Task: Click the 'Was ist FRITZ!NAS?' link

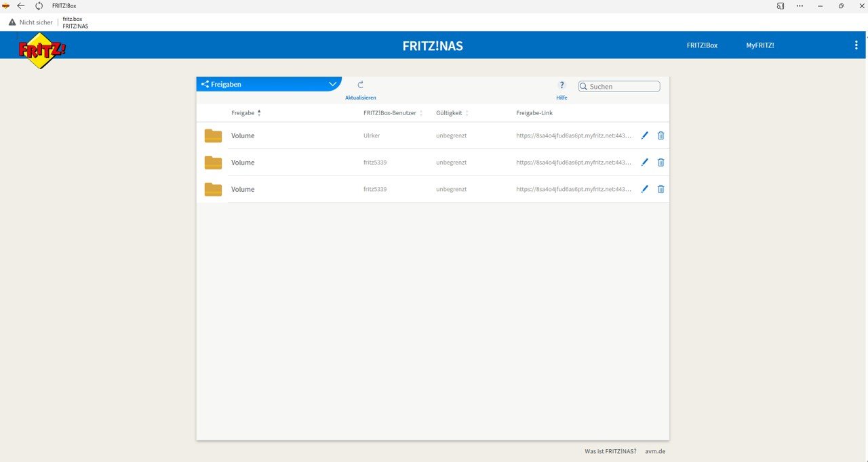Action: pos(610,451)
